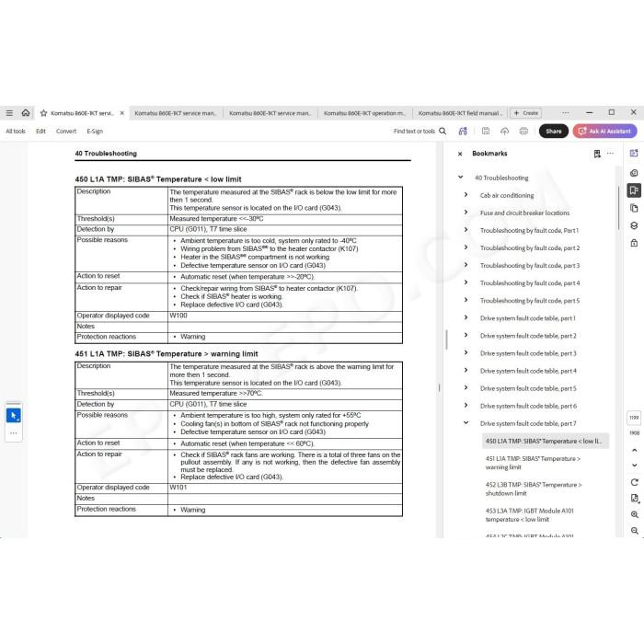Expand Drive system fault code table, part 2
The height and width of the screenshot is (644, 644).
pos(466,335)
